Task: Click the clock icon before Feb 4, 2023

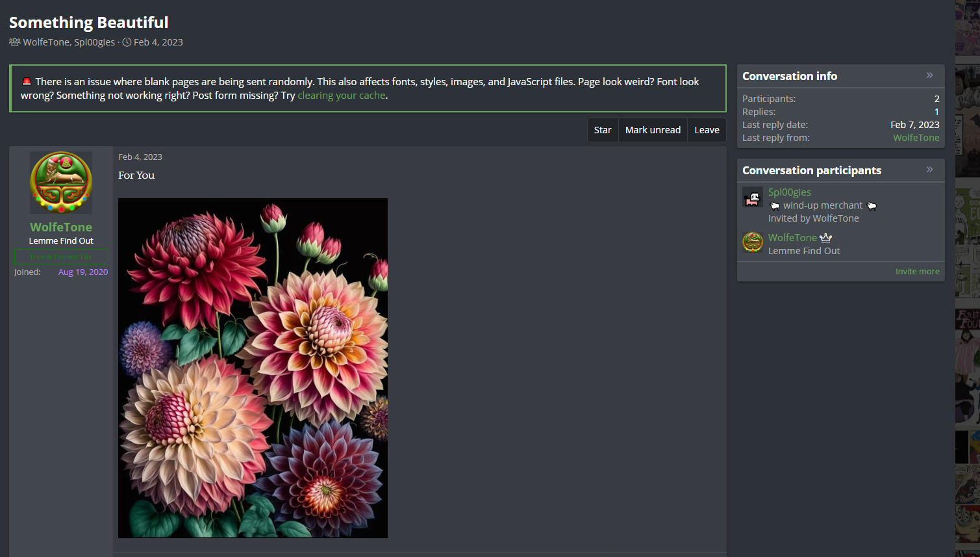Action: [127, 42]
